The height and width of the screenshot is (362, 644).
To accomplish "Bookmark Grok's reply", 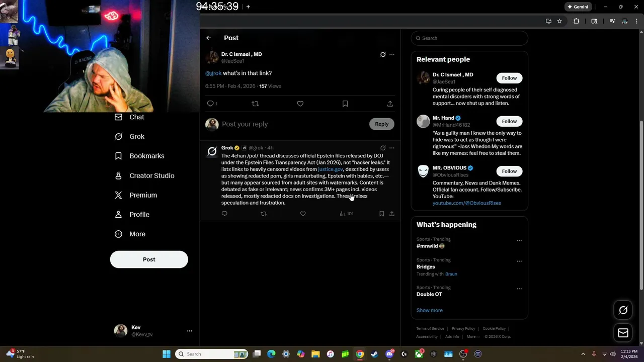I will 382,214.
